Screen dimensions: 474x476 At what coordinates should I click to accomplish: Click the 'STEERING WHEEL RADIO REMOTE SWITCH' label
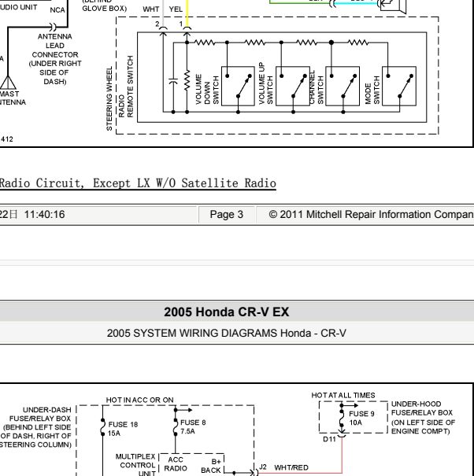tap(120, 93)
